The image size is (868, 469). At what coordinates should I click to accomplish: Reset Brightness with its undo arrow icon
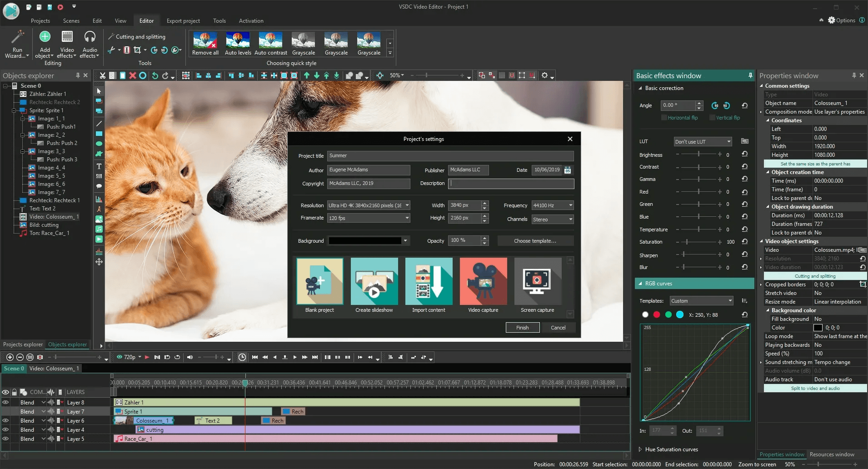(x=744, y=154)
